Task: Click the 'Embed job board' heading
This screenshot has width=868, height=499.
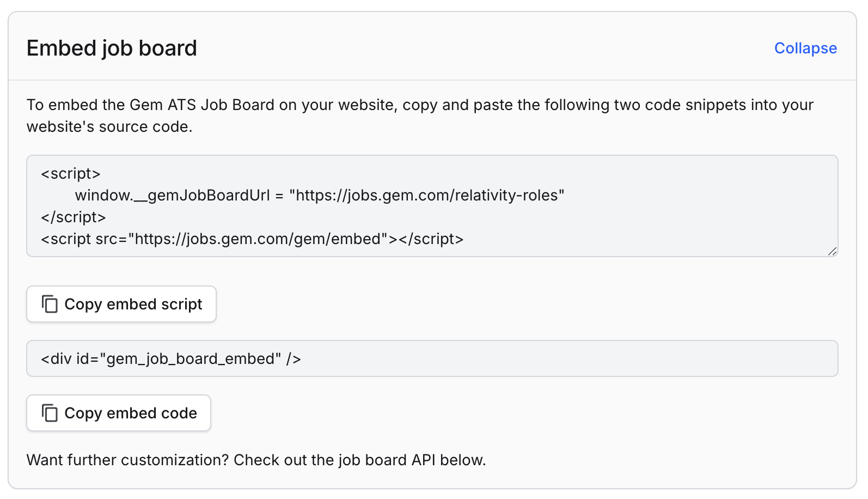Action: [x=112, y=48]
